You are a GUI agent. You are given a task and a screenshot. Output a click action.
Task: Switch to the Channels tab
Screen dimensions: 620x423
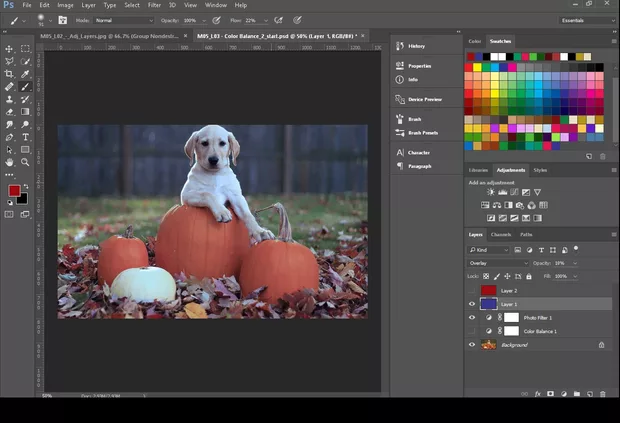501,235
